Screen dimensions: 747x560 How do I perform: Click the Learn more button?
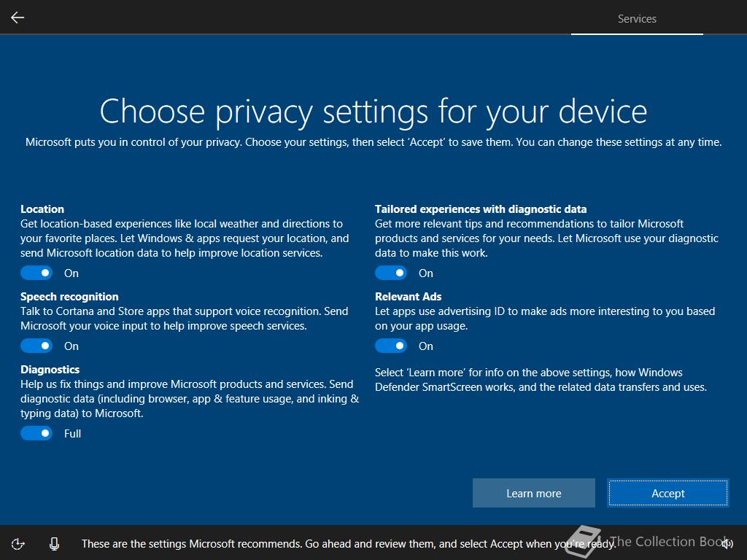[533, 493]
